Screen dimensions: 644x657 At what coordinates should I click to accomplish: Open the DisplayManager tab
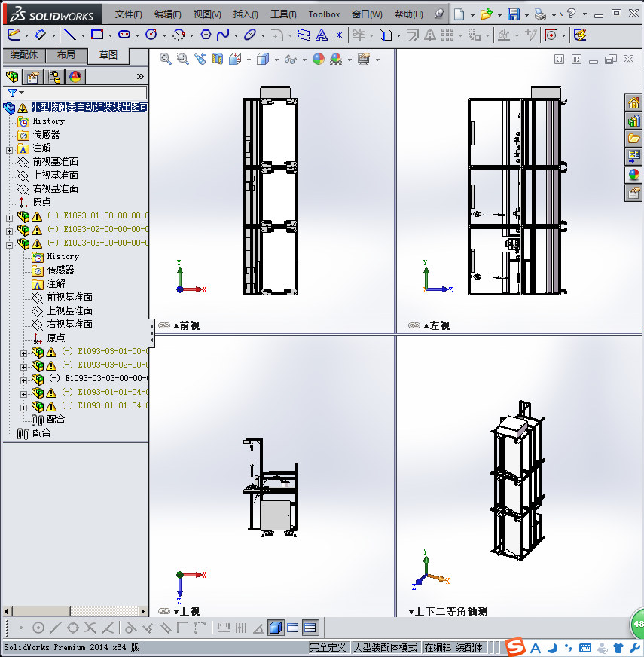(75, 77)
